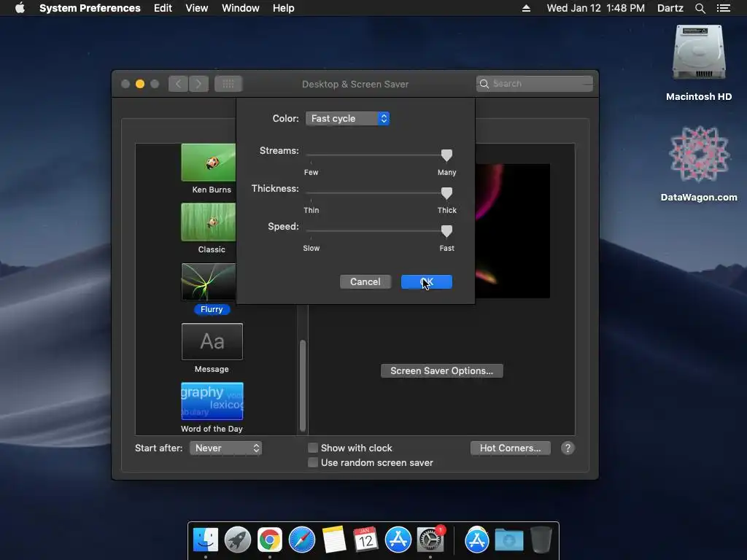The width and height of the screenshot is (747, 560).
Task: Open the App Store icon left of System Preferences
Action: coord(398,540)
